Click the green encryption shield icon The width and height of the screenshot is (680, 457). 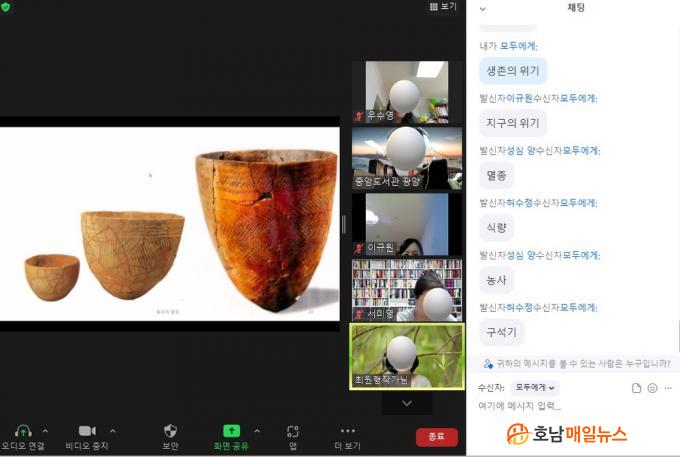[x=8, y=7]
